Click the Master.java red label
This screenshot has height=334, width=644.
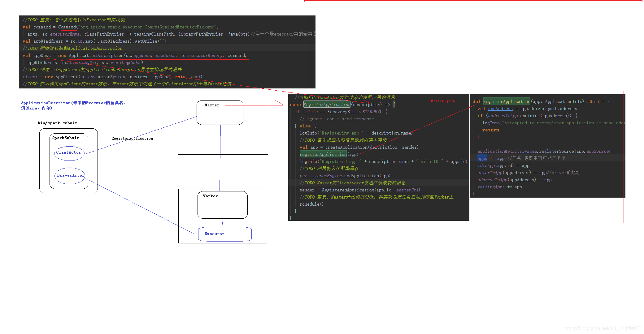443,101
